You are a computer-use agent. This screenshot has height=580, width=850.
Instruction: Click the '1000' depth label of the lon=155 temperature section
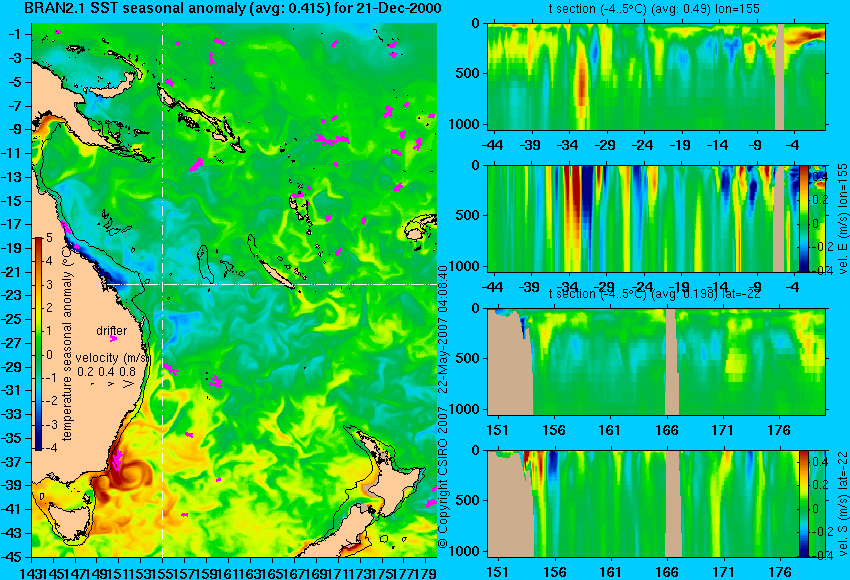(464, 125)
